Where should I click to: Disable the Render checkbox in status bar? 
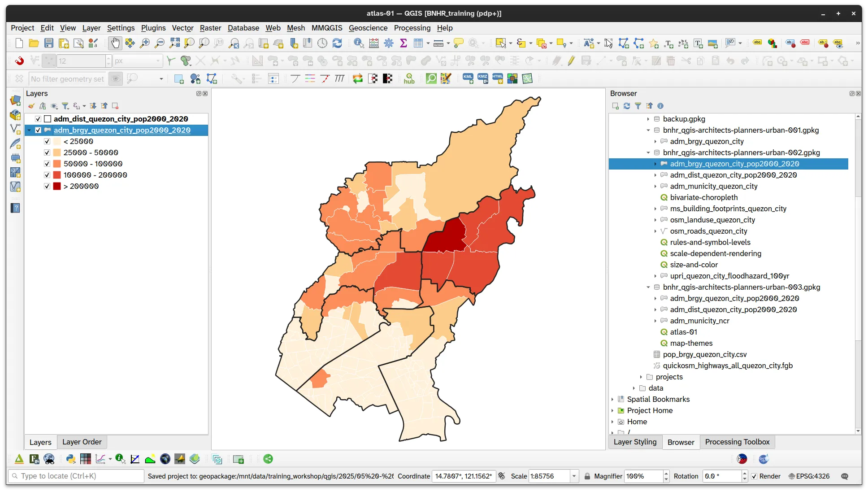click(x=754, y=476)
